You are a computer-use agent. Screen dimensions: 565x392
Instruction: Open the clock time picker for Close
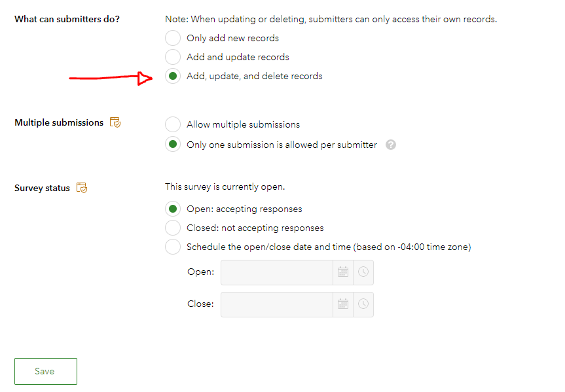[x=363, y=304]
